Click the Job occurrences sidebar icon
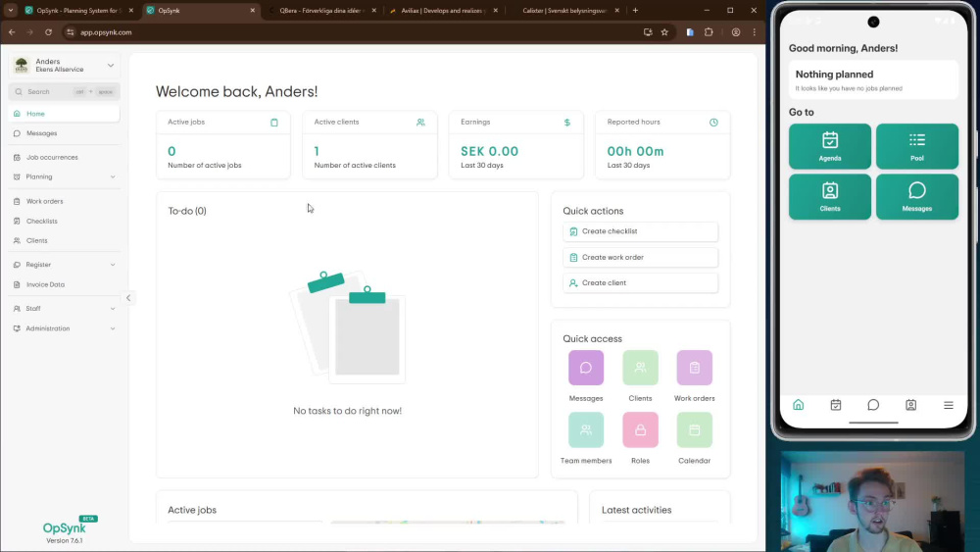The width and height of the screenshot is (980, 552). coord(17,158)
